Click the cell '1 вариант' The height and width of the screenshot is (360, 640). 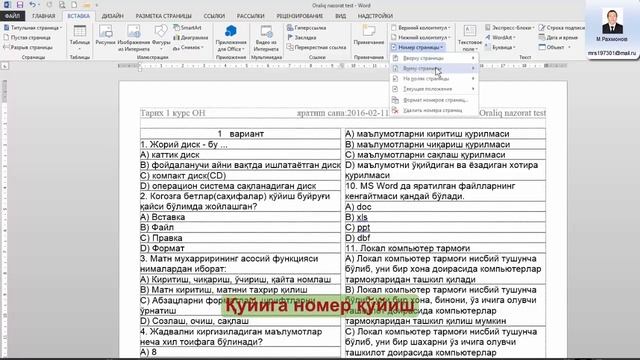pos(240,133)
